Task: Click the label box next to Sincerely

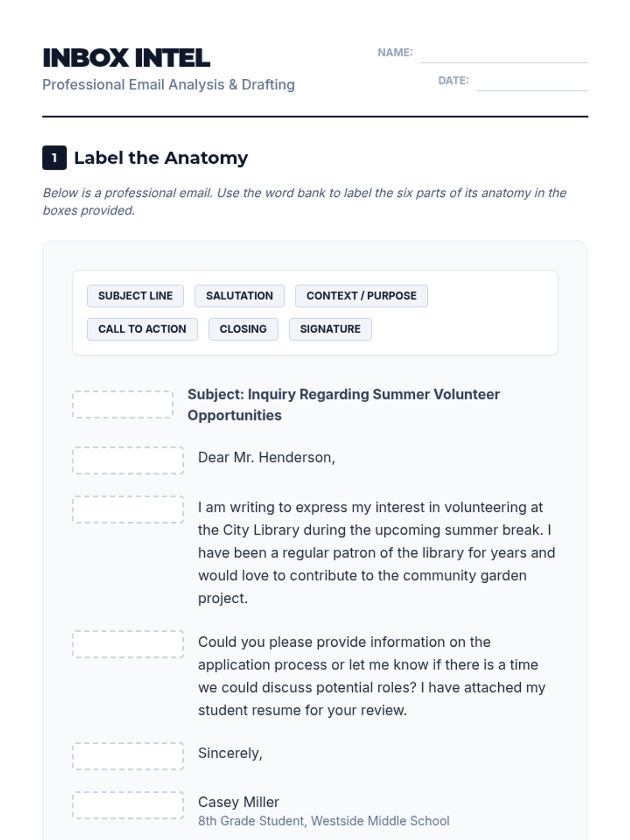Action: click(128, 756)
